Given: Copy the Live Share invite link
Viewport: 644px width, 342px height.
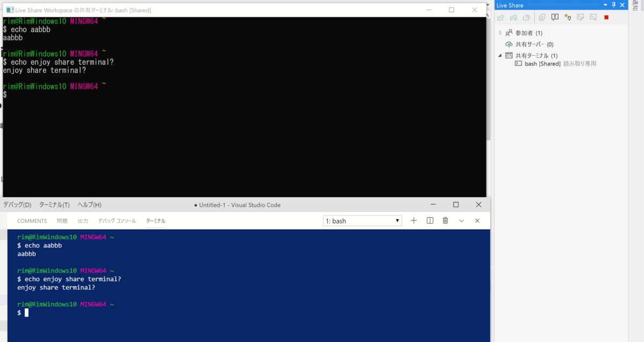Looking at the screenshot, I should coord(526,17).
